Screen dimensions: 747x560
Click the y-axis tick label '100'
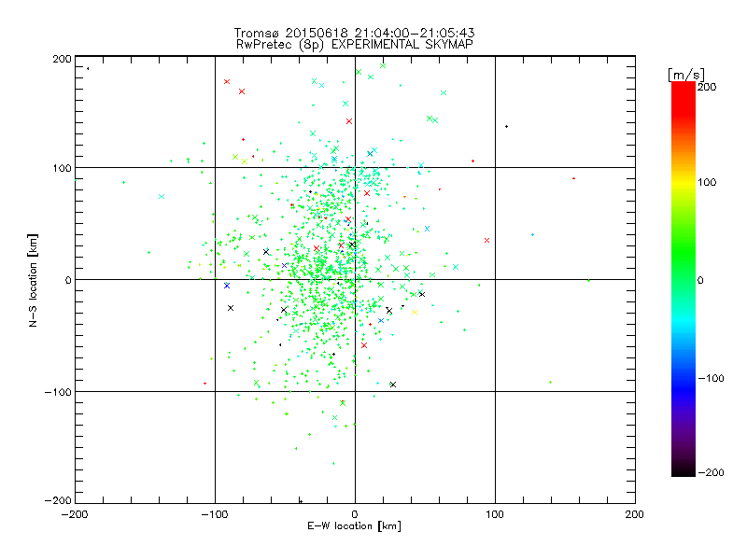click(x=62, y=168)
